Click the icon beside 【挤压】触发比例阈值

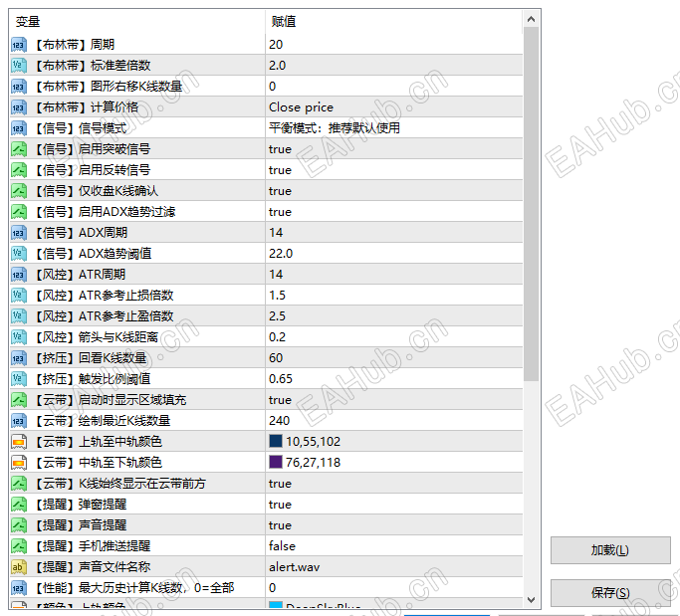pyautogui.click(x=19, y=379)
